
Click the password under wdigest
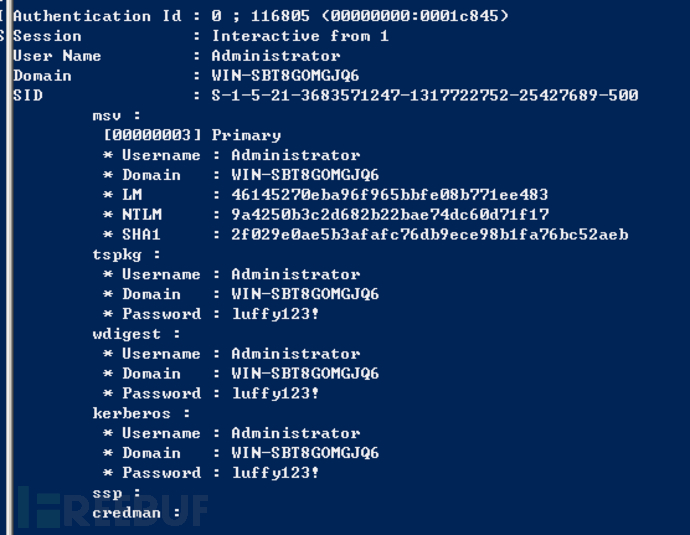pos(275,393)
